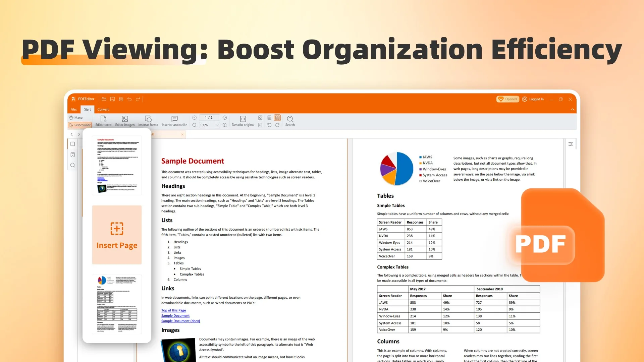Click the page number field 1 / 2

[209, 118]
